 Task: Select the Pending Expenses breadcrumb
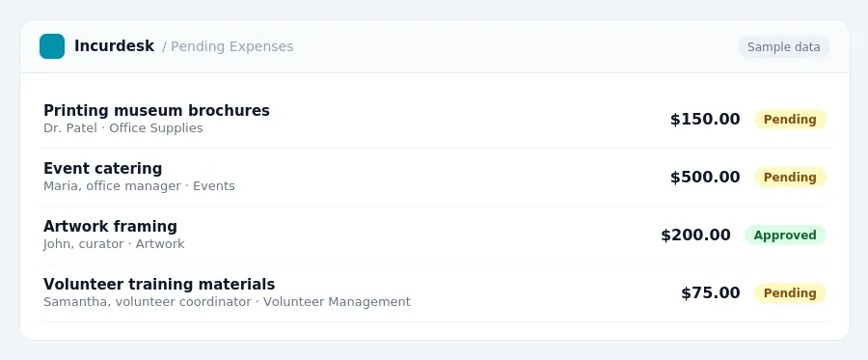pos(228,46)
